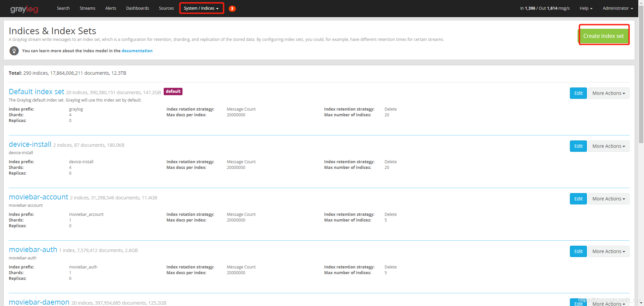Open the documentation link
Image resolution: width=644 pixels, height=306 pixels.
point(137,51)
